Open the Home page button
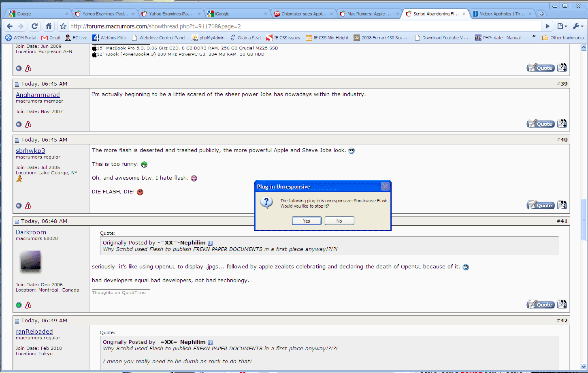The height and width of the screenshot is (373, 588). click(x=49, y=26)
